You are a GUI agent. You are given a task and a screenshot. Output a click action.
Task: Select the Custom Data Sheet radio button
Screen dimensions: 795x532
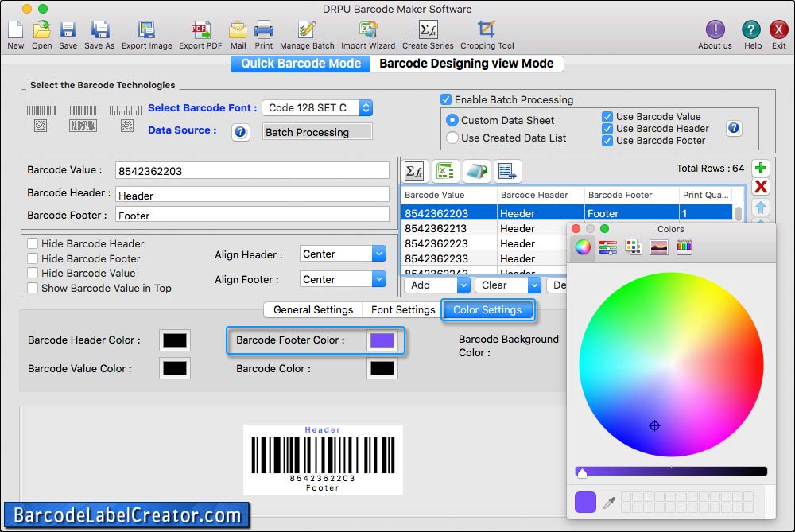(x=452, y=121)
